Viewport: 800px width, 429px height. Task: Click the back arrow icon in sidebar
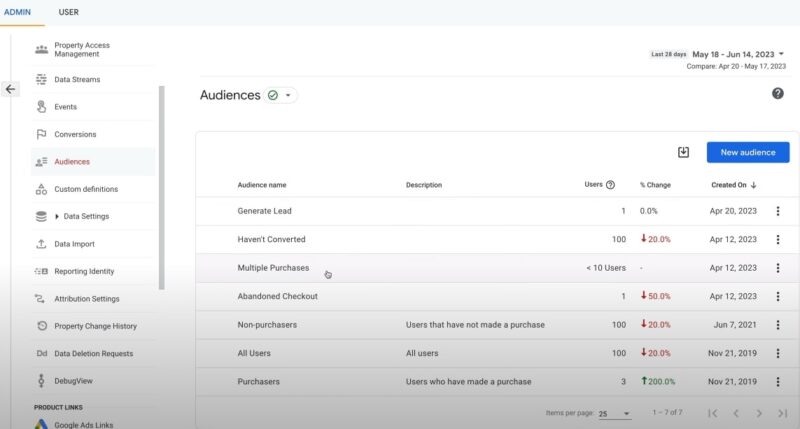pos(10,89)
